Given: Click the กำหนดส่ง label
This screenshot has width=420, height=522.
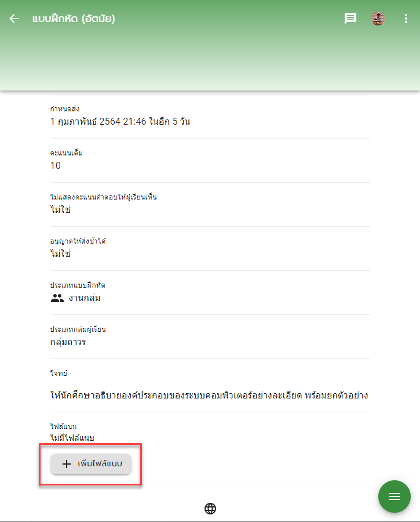Looking at the screenshot, I should click(x=65, y=109).
